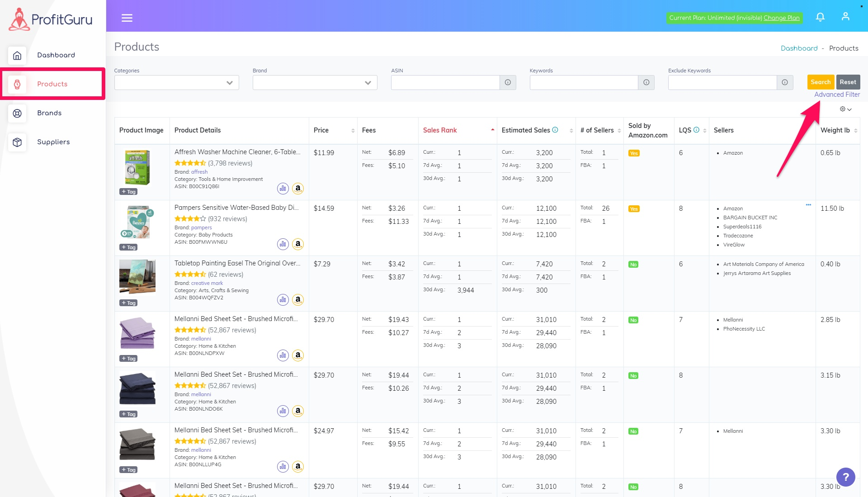This screenshot has width=868, height=497.
Task: Add tag to the purple Mellanni sheet set
Action: [x=128, y=359]
